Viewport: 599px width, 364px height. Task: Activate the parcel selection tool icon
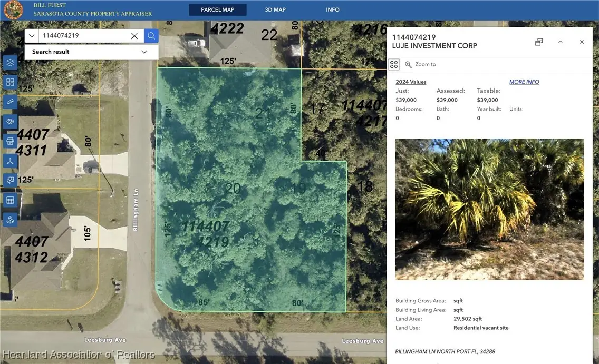10,180
